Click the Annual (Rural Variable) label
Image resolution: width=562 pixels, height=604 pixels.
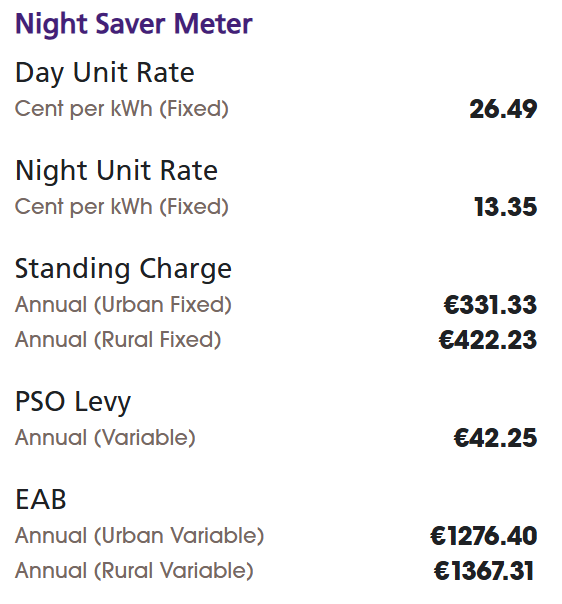pyautogui.click(x=134, y=570)
